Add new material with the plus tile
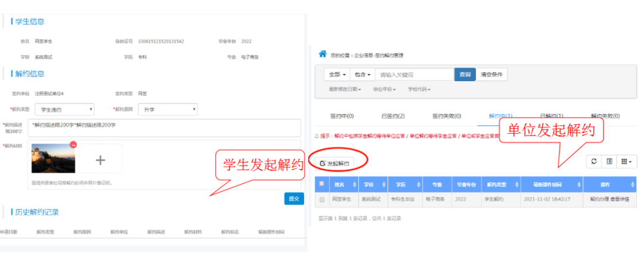 [100, 159]
